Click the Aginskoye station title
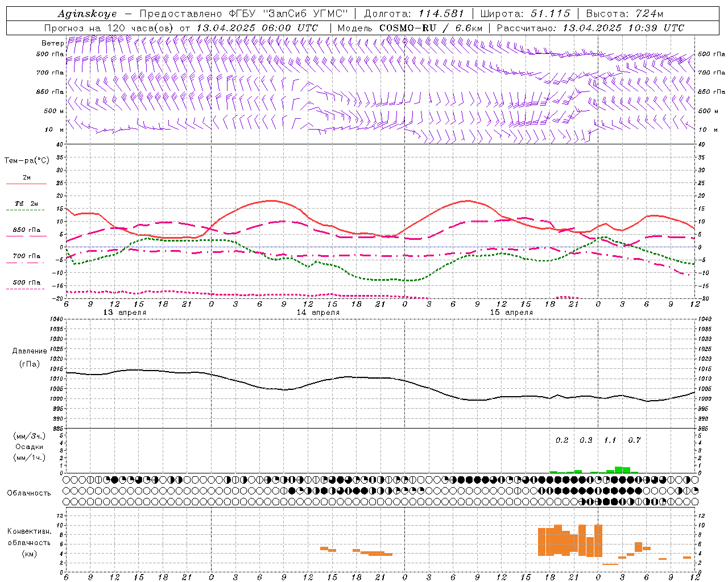The height and width of the screenshot is (582, 728). (87, 14)
